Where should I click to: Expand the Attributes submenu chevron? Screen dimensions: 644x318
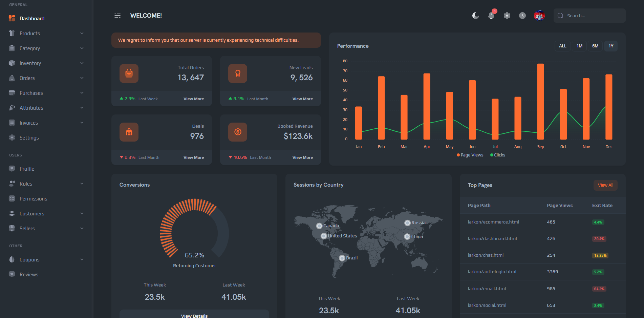(x=82, y=108)
